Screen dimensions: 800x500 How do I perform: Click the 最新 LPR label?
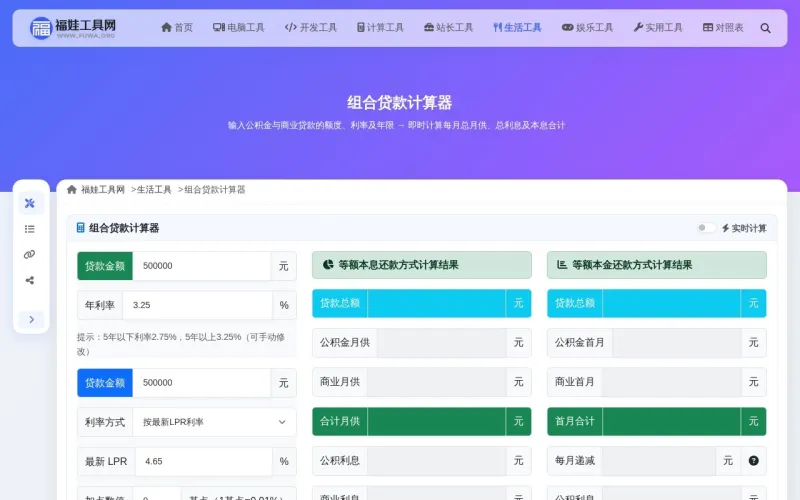[106, 461]
